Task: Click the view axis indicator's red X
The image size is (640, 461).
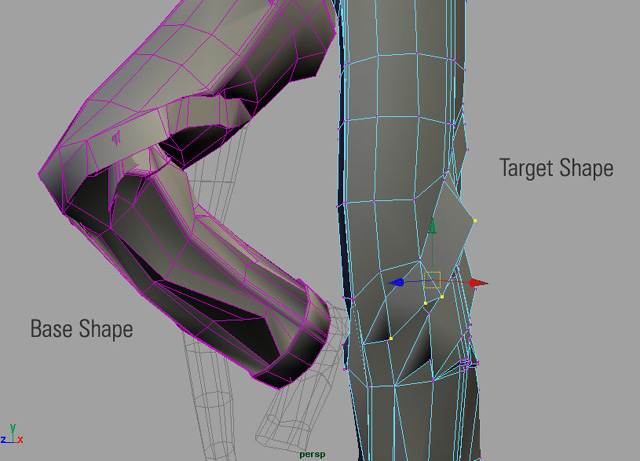Action: coord(20,440)
